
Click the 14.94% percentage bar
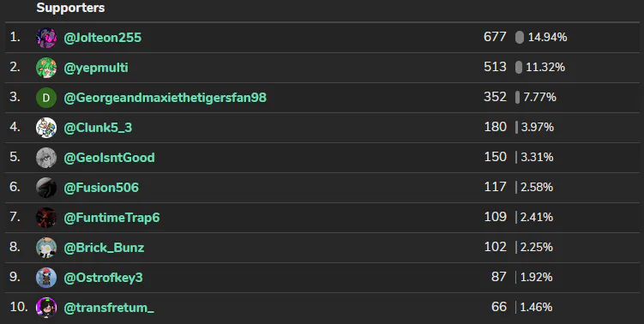point(520,38)
